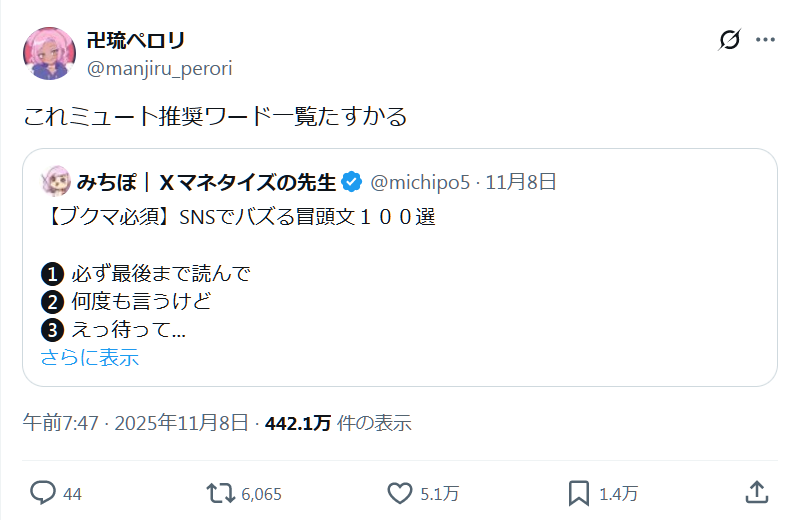Viewport: 791px width, 520px height.
Task: Click the reply speech bubble icon
Action: click(x=42, y=492)
